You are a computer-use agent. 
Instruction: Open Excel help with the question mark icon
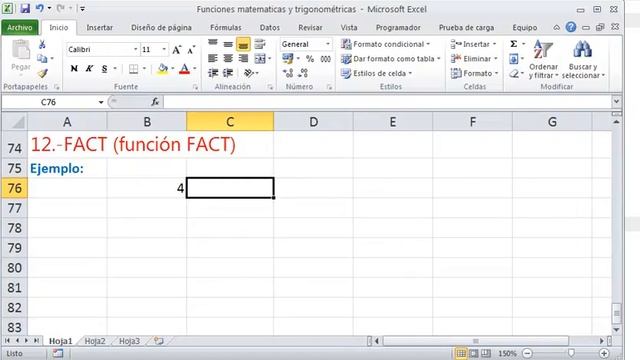(571, 27)
